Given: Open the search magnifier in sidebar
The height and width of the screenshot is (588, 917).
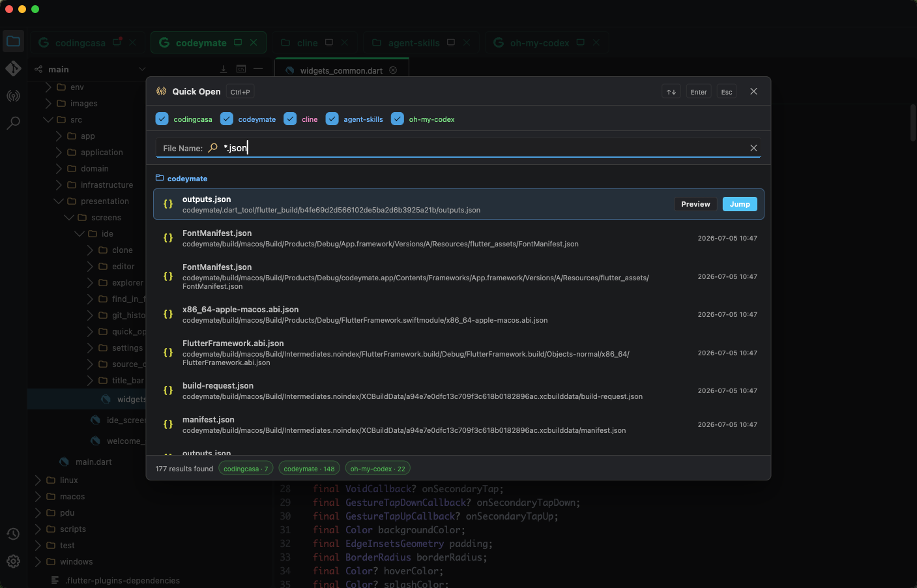Looking at the screenshot, I should pos(13,123).
